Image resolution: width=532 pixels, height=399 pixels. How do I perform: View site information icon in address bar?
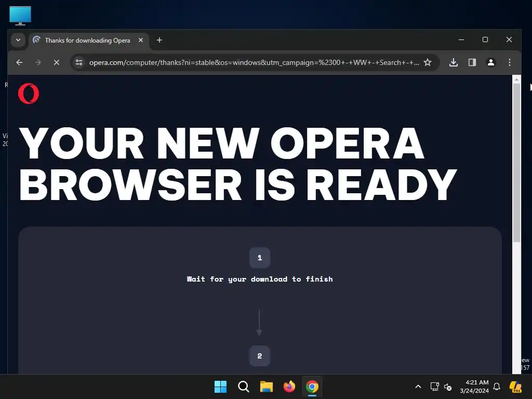[x=79, y=62]
